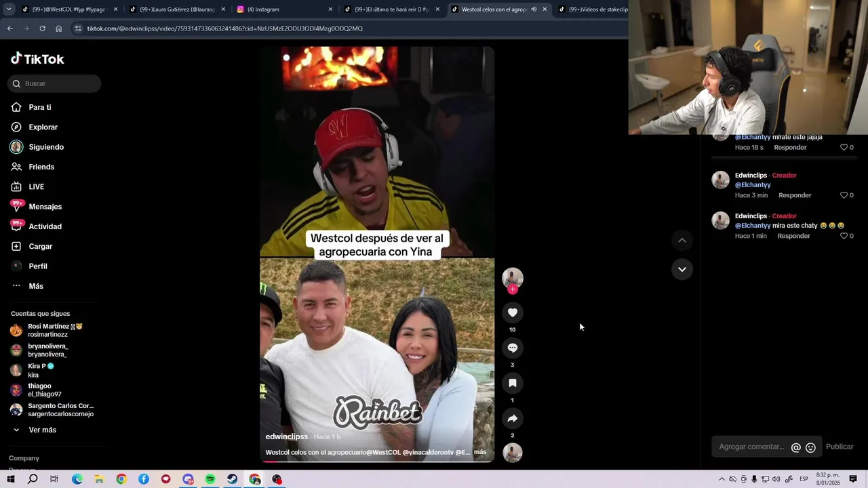Expand video caption with más
This screenshot has height=488, width=868.
(480, 452)
